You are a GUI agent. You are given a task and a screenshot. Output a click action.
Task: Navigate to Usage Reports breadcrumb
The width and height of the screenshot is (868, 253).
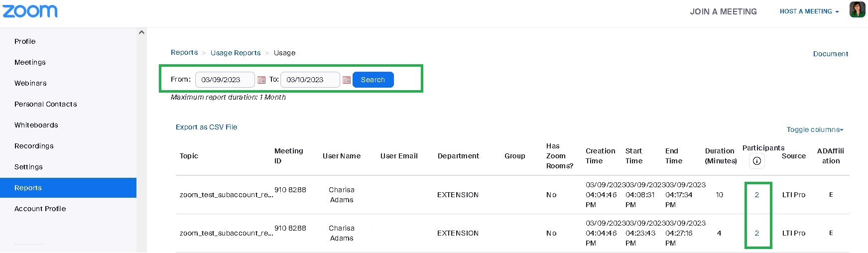point(236,53)
